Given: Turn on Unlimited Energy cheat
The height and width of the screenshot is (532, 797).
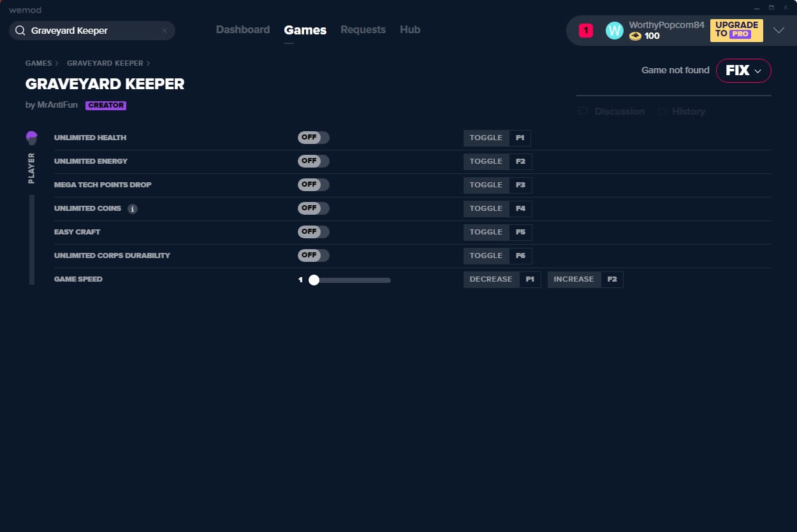Looking at the screenshot, I should tap(313, 161).
